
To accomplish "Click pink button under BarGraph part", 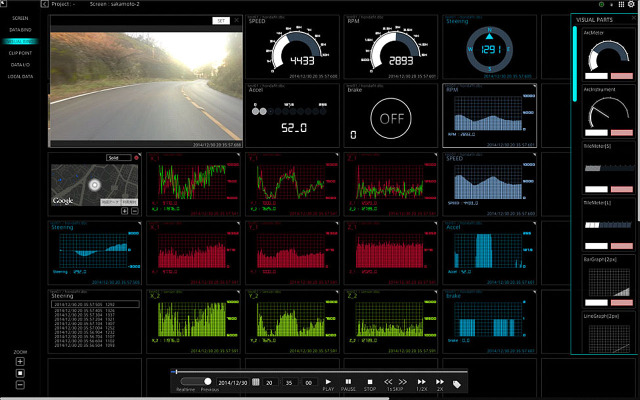I will coord(622,302).
